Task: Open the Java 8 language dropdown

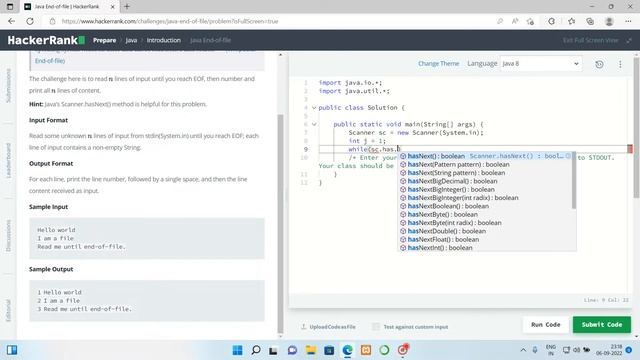Action: (x=541, y=64)
